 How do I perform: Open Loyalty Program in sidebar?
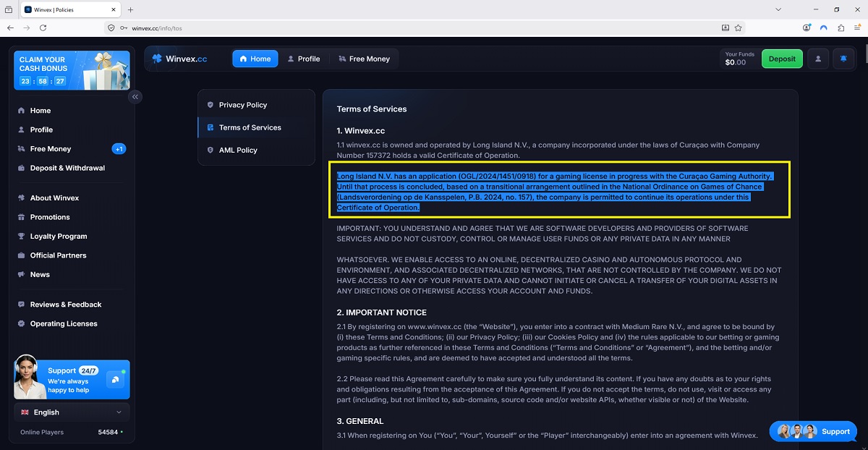tap(59, 236)
